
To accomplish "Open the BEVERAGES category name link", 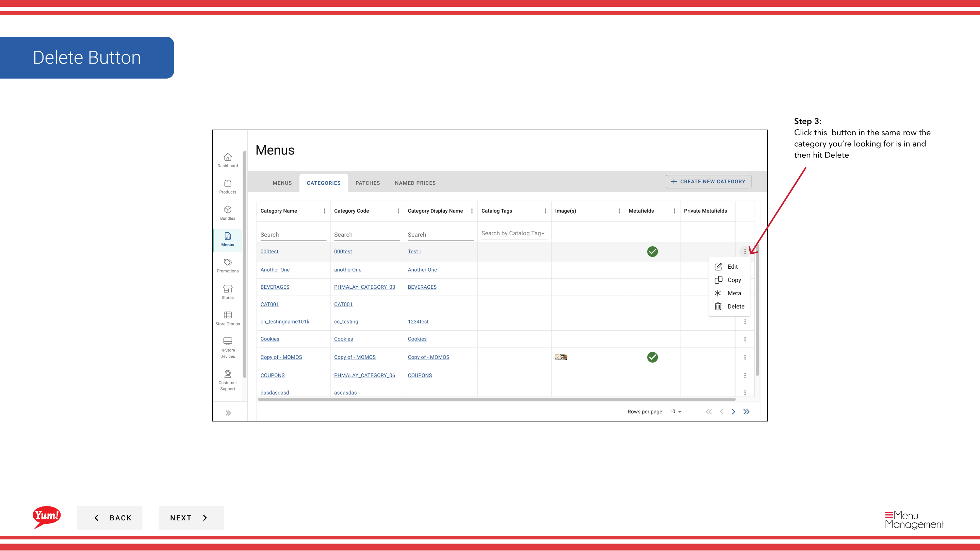I will pyautogui.click(x=275, y=287).
